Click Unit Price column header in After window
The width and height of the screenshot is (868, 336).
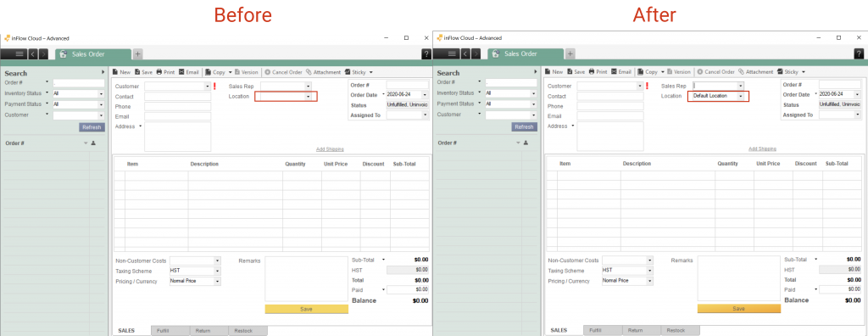pyautogui.click(x=768, y=164)
